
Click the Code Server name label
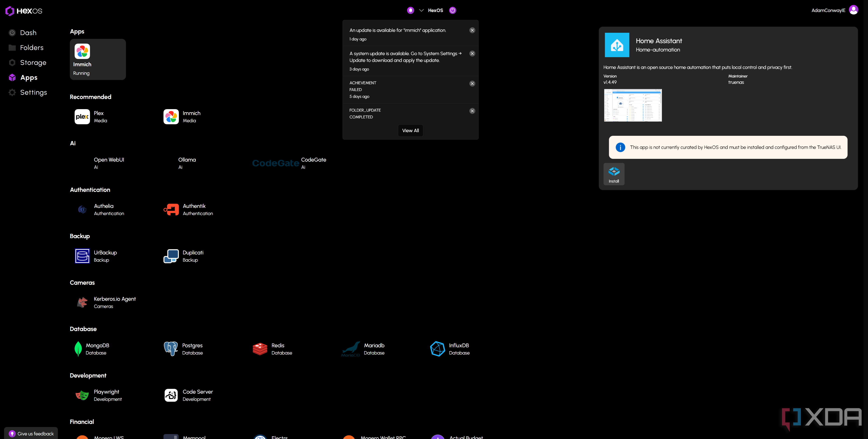tap(198, 392)
